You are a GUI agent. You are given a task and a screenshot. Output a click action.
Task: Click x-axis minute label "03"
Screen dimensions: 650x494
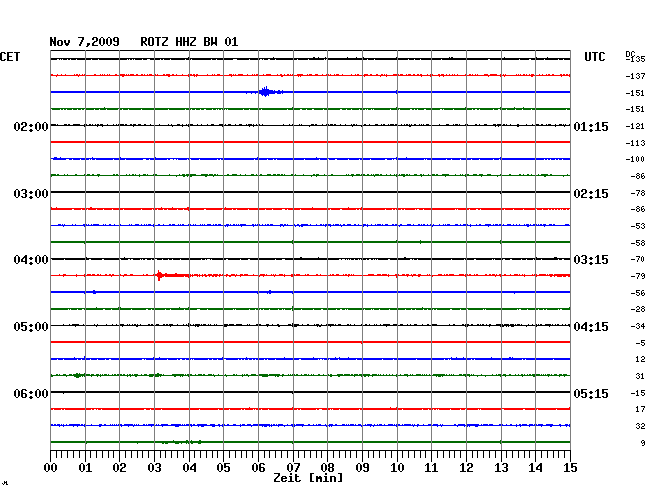[x=154, y=468]
